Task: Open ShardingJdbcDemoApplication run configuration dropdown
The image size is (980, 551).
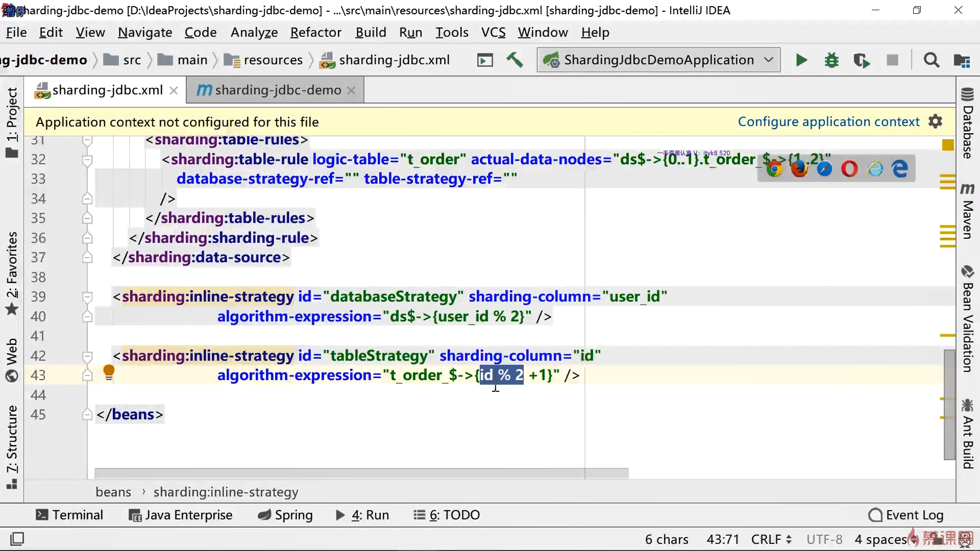Action: pyautogui.click(x=658, y=60)
